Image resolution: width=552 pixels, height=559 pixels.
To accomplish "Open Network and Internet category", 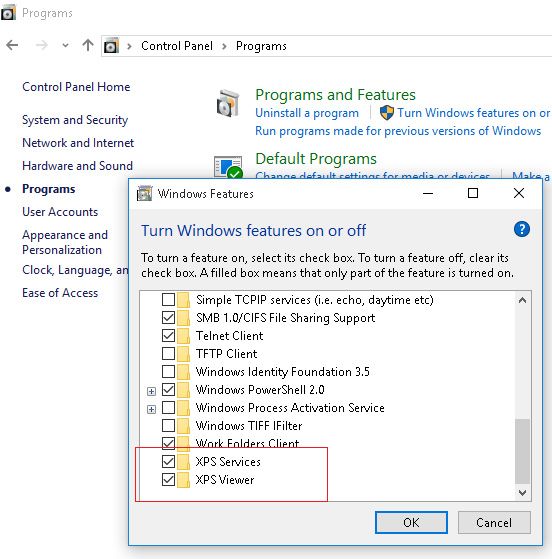I will pos(78,143).
